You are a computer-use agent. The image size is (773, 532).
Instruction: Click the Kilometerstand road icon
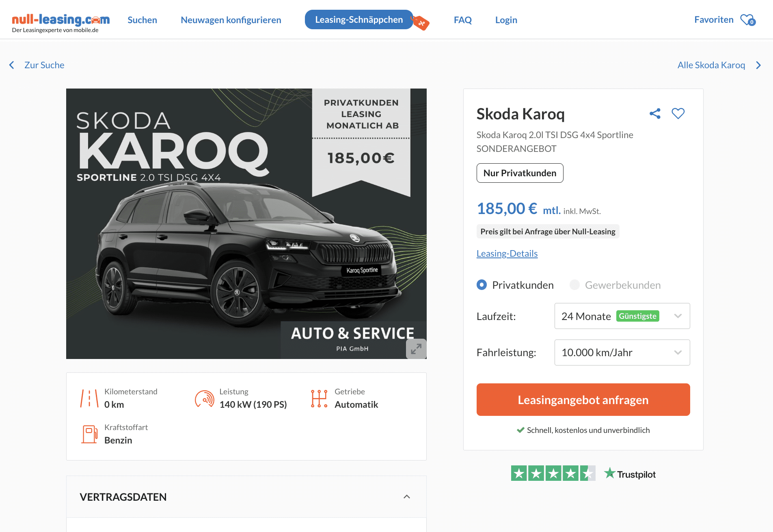[x=89, y=398]
